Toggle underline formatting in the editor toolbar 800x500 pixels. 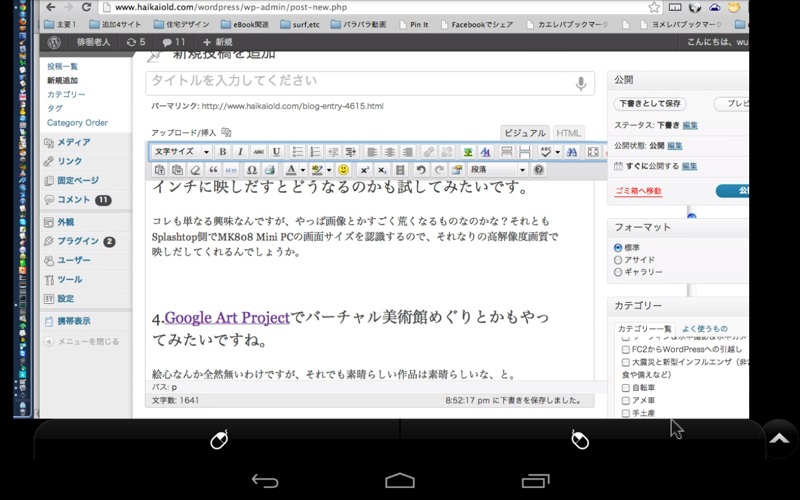pos(276,152)
